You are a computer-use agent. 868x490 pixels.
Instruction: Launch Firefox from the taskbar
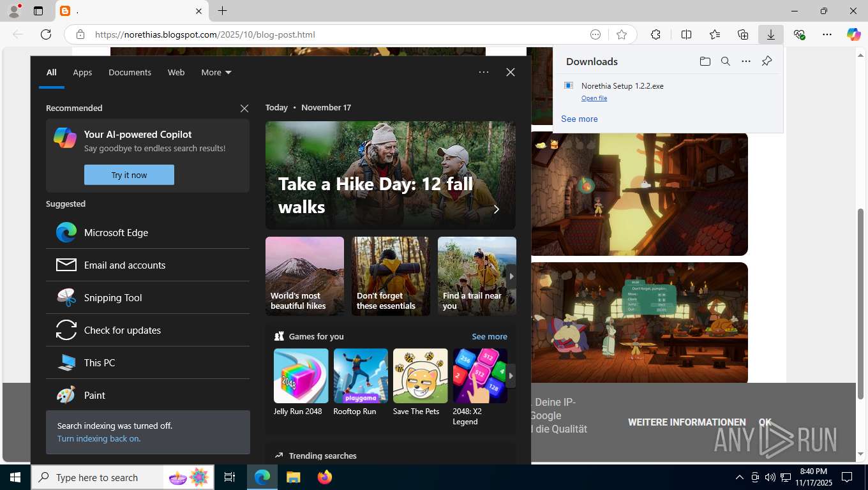pos(325,477)
